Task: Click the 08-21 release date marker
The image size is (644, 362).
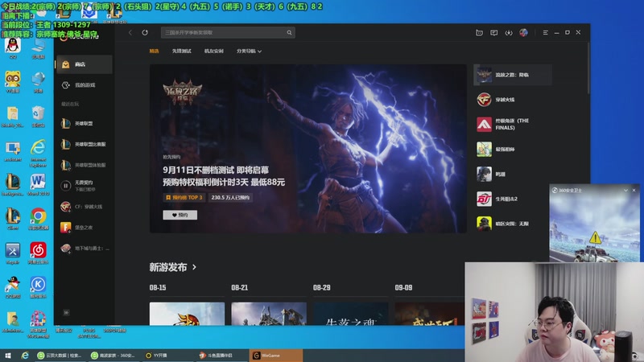Action: (239, 288)
